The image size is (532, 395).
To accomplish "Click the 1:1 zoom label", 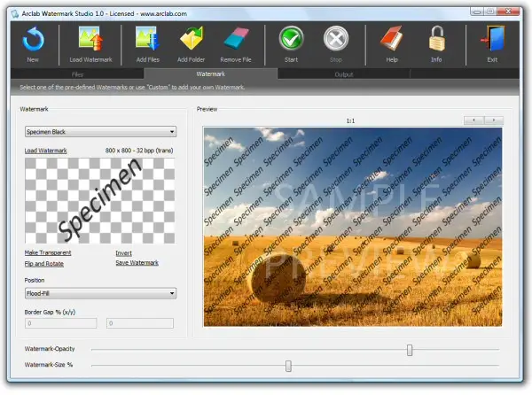I will [350, 120].
